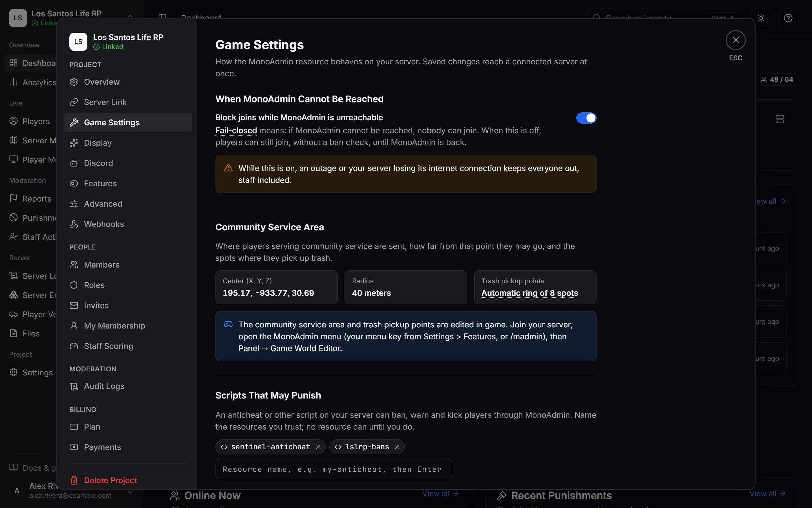Click the resource name input field
This screenshot has height=508, width=812.
click(x=334, y=469)
